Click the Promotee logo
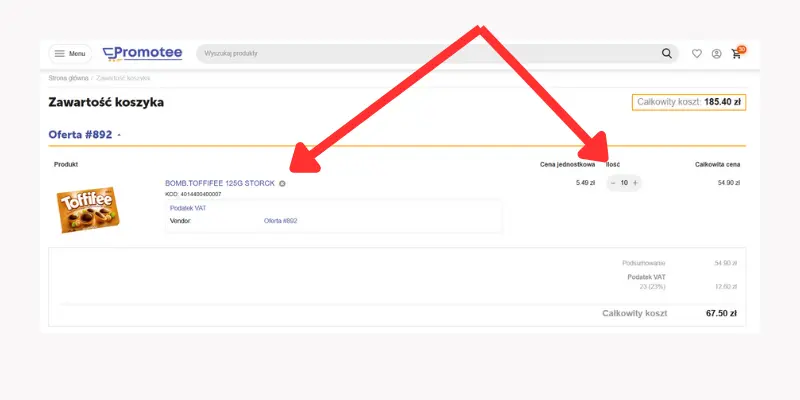 [142, 53]
